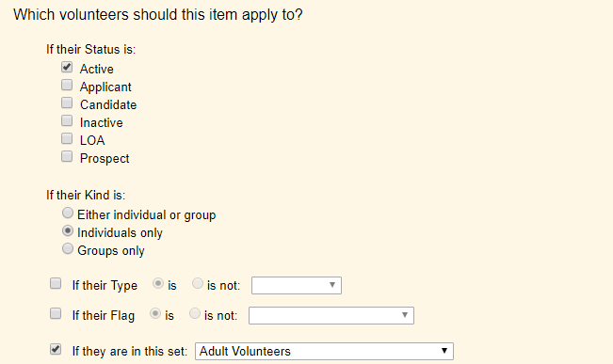Open the Adult Volunteers set dropdown
613x364 pixels.
(x=324, y=351)
